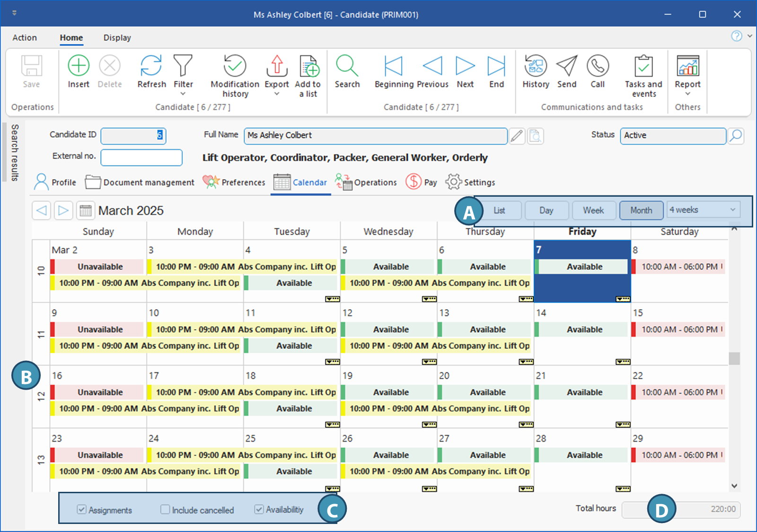Uncheck the Assignments checkbox
Image resolution: width=757 pixels, height=532 pixels.
point(82,509)
